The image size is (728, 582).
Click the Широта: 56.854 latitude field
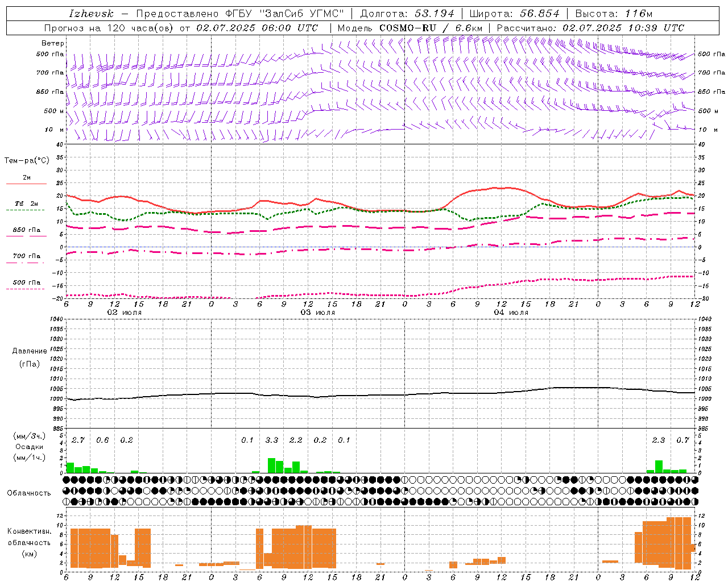tap(514, 14)
